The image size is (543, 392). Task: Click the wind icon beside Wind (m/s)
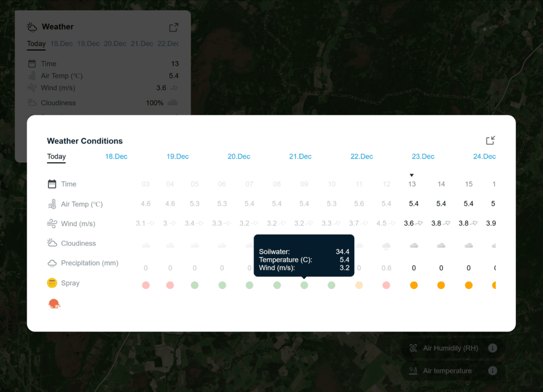point(52,224)
